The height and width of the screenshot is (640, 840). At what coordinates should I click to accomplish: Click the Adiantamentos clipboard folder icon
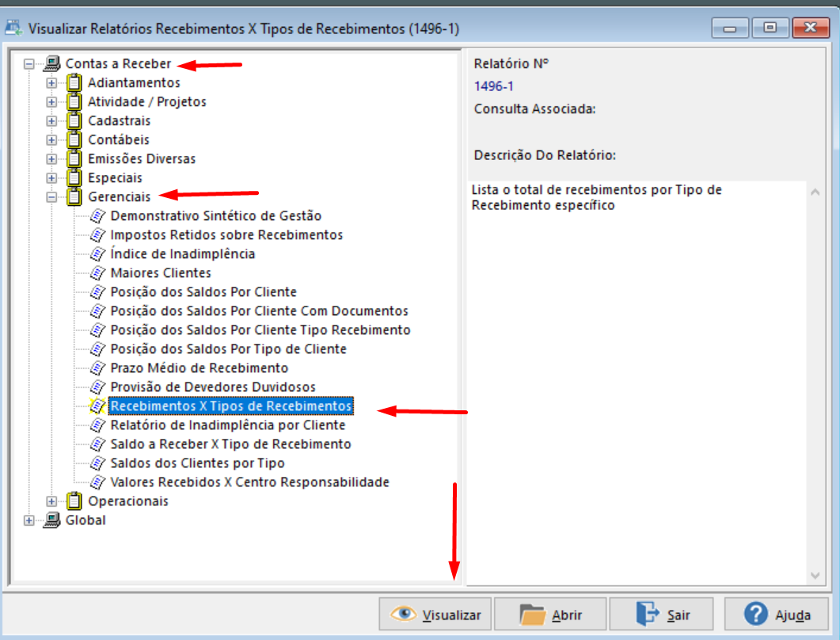coord(74,82)
